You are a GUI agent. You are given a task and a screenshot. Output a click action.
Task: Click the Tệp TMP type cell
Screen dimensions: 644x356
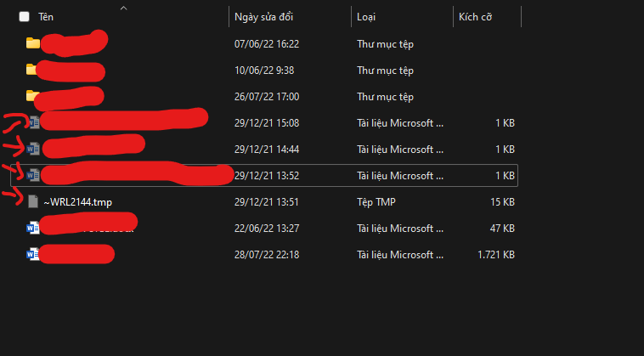point(379,202)
